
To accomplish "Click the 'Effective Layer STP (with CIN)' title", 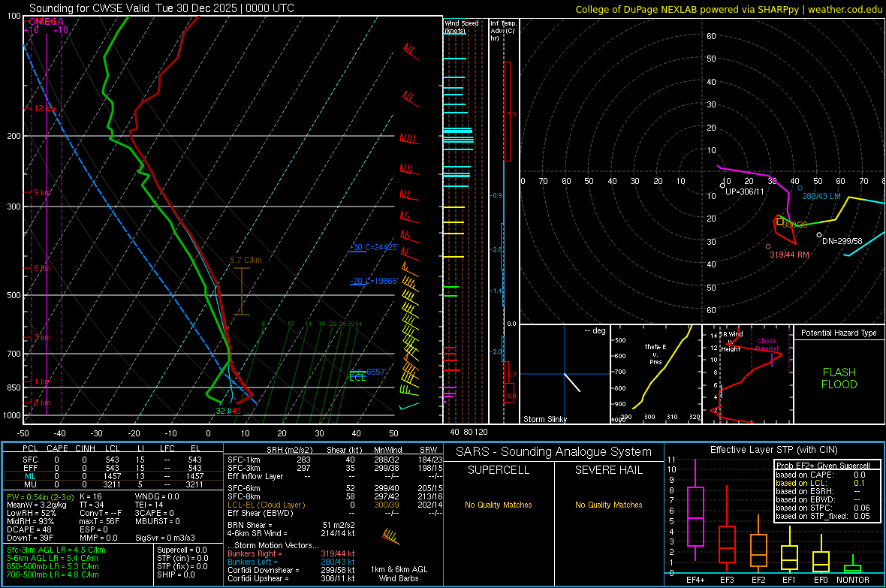I will (x=774, y=450).
